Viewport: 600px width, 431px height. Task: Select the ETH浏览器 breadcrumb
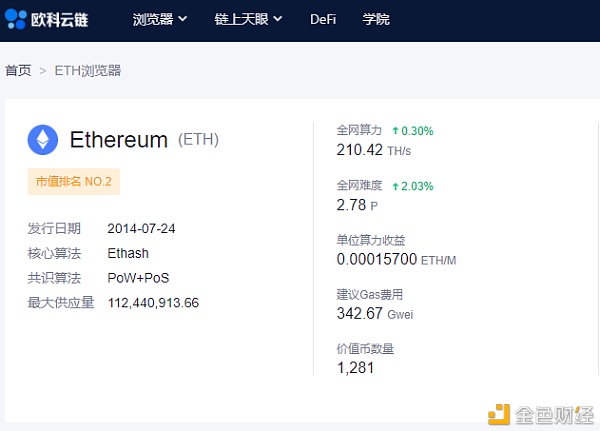(x=88, y=70)
